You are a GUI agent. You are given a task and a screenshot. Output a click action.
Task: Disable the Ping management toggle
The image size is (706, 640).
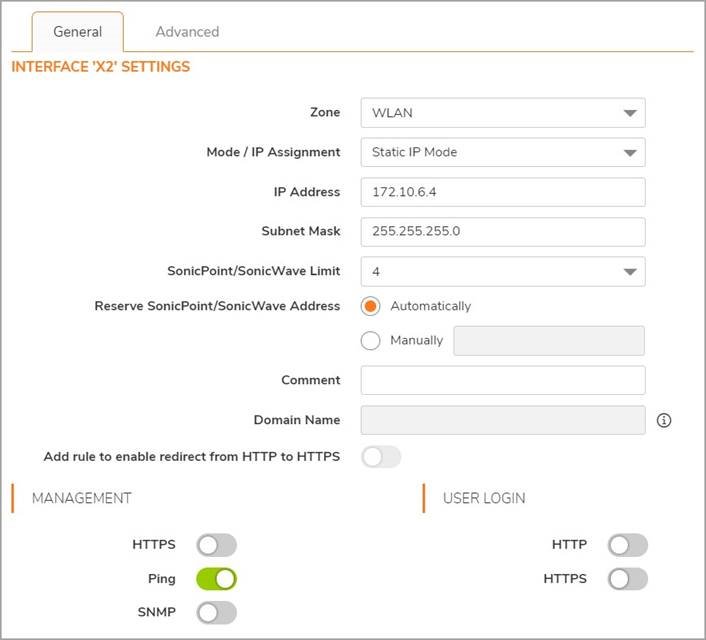pyautogui.click(x=216, y=579)
